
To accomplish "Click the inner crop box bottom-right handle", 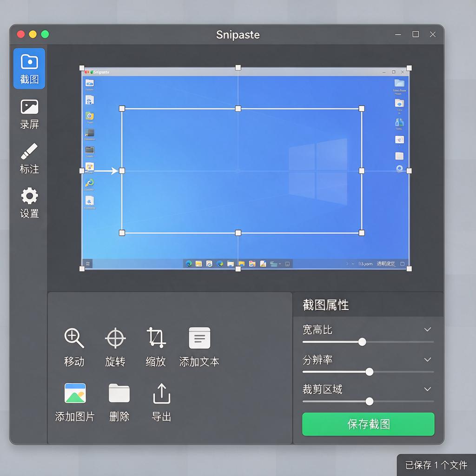I will tap(362, 233).
